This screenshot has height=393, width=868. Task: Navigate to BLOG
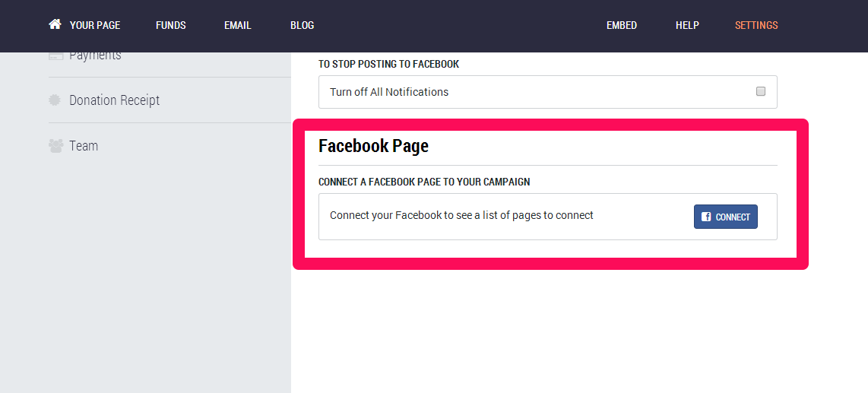pos(302,25)
